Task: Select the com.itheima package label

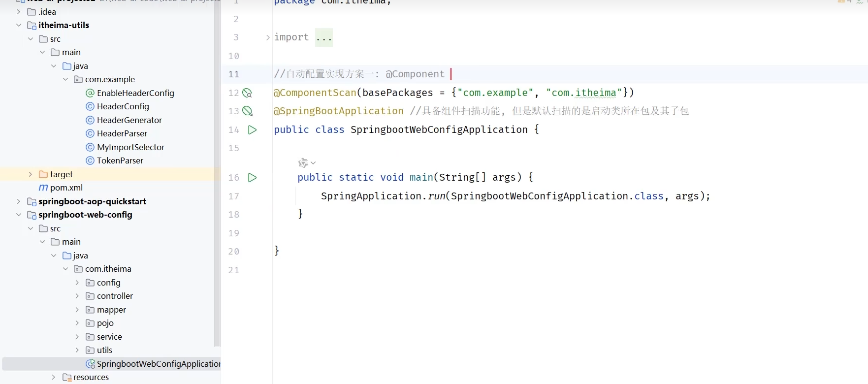Action: point(108,269)
